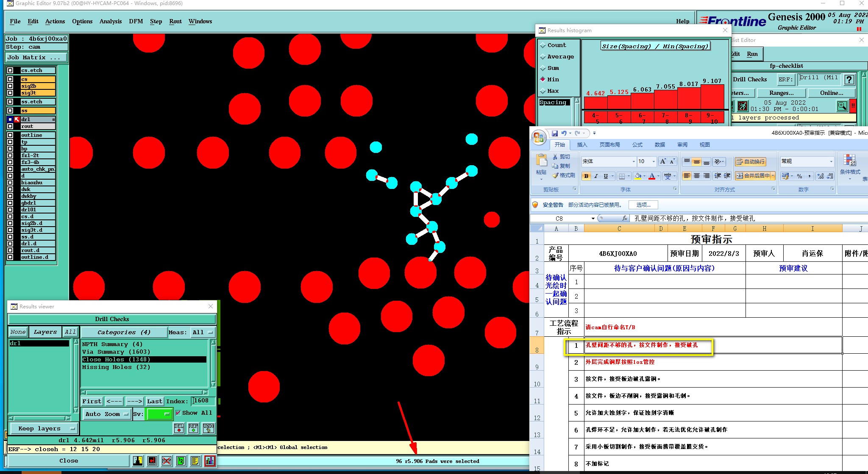Click the yellow notes icon beside Close
The image size is (868, 474).
tap(195, 461)
